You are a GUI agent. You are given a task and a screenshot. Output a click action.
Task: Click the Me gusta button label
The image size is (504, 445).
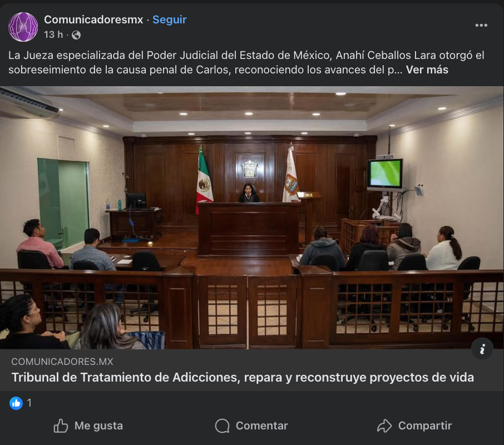pos(98,426)
